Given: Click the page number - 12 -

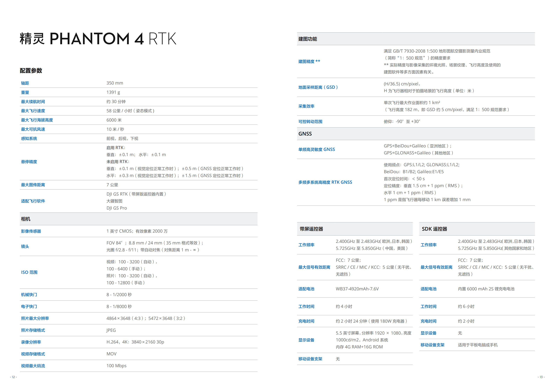Looking at the screenshot, I should pos(13,377).
